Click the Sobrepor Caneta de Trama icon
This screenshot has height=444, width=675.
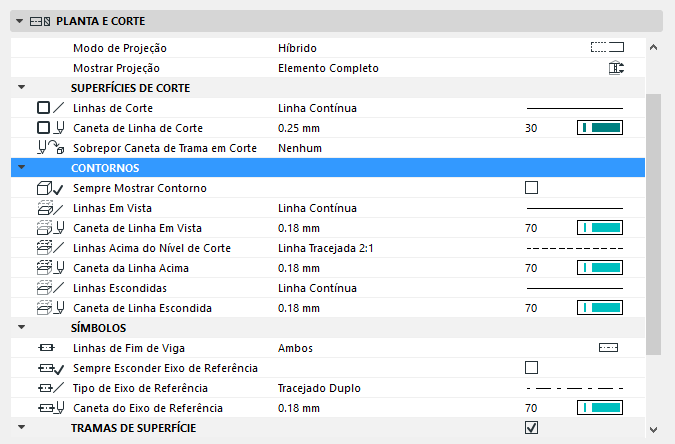[49, 148]
